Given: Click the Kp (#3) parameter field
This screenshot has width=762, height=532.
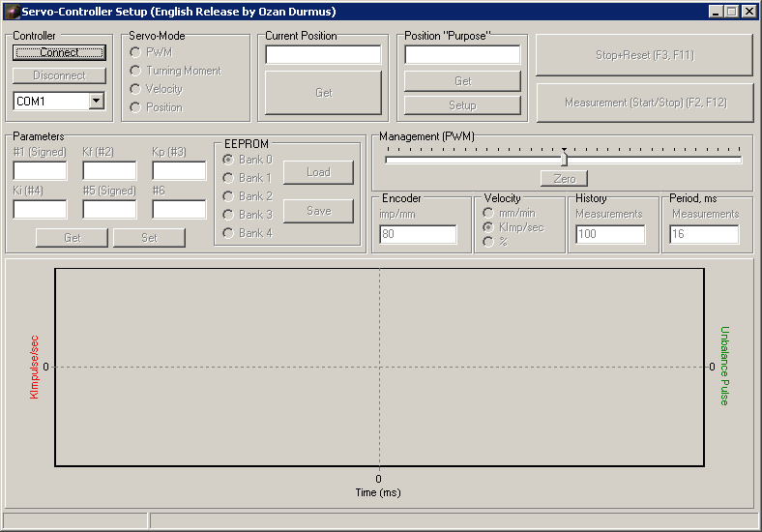Looking at the screenshot, I should point(179,171).
